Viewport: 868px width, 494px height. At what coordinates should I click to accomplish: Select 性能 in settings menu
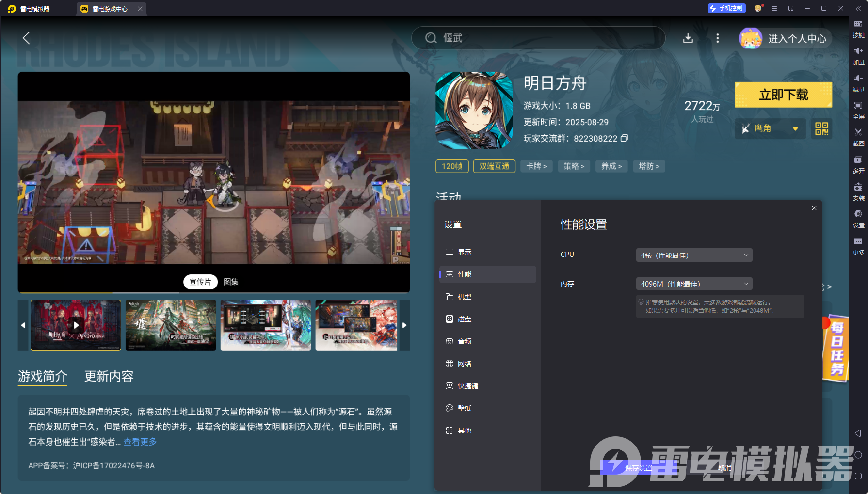488,274
